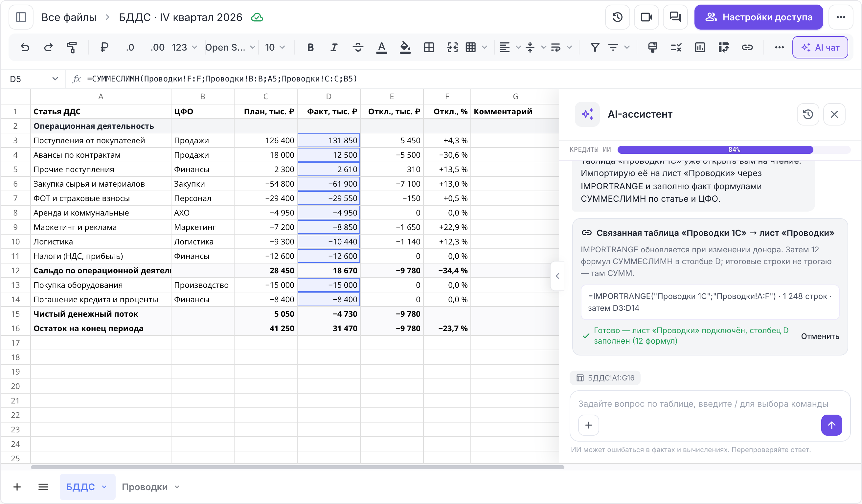Apply ruble currency format

click(104, 47)
